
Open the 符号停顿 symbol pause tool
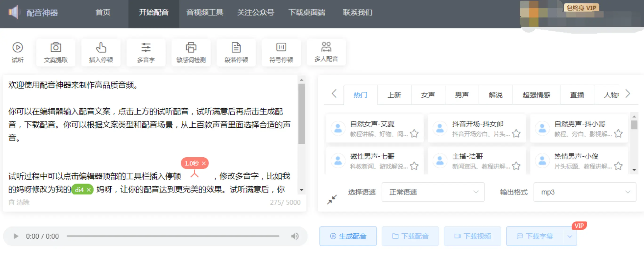point(281,48)
